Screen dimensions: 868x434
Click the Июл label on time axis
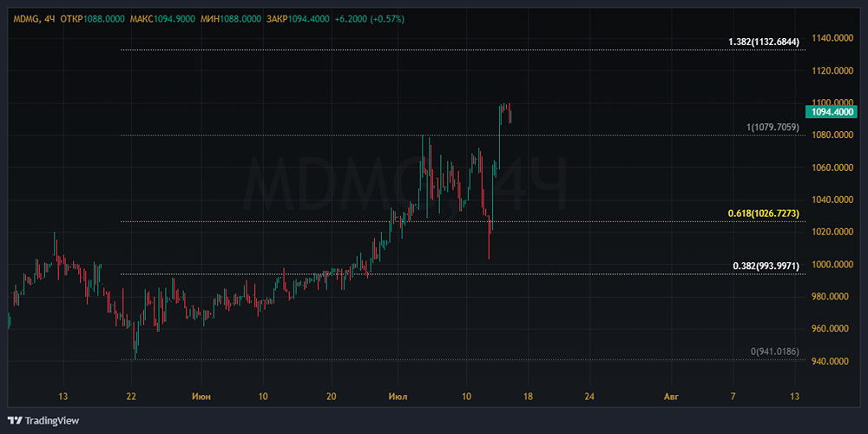coord(398,397)
